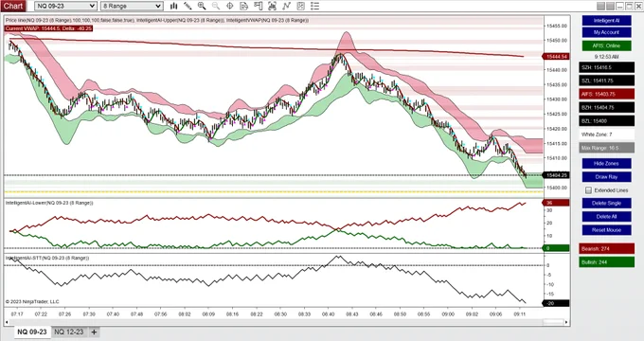Click the Bearish: 274 red box
This screenshot has width=644, height=341.
click(607, 249)
